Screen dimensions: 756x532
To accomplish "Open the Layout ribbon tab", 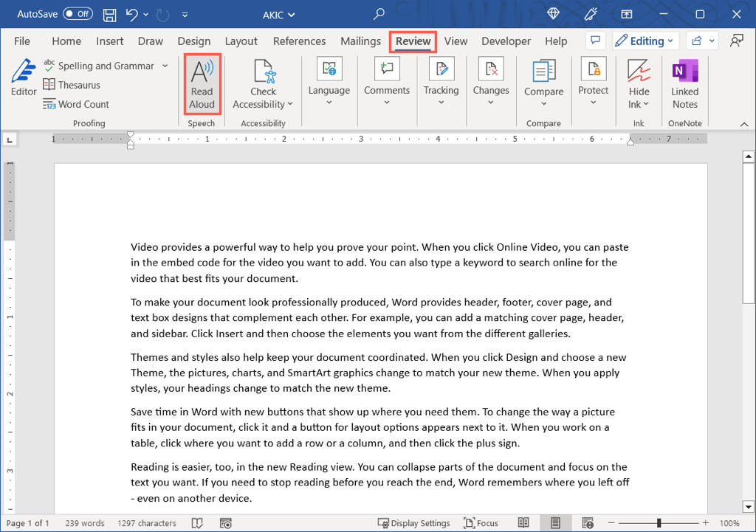I will pos(241,41).
